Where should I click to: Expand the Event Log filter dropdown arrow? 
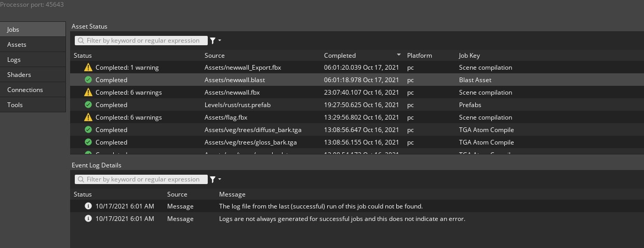220,179
